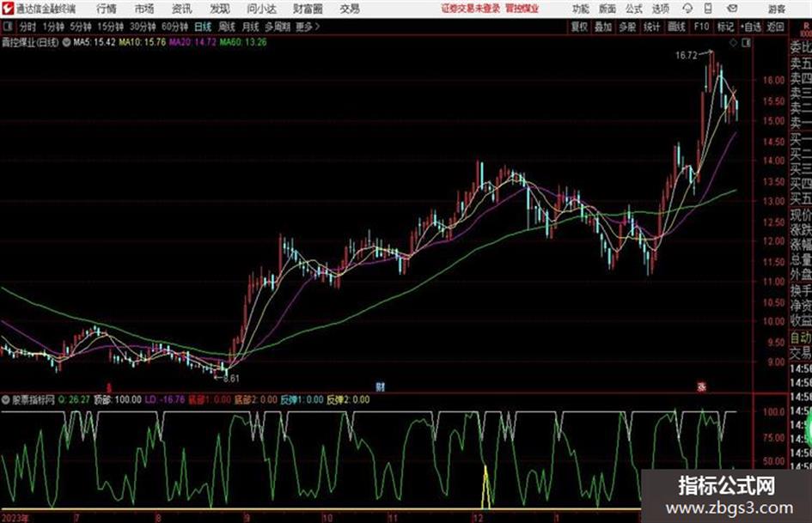812x523 pixels.
Task: Click the MA60: 13.26 value label
Action: coord(243,42)
